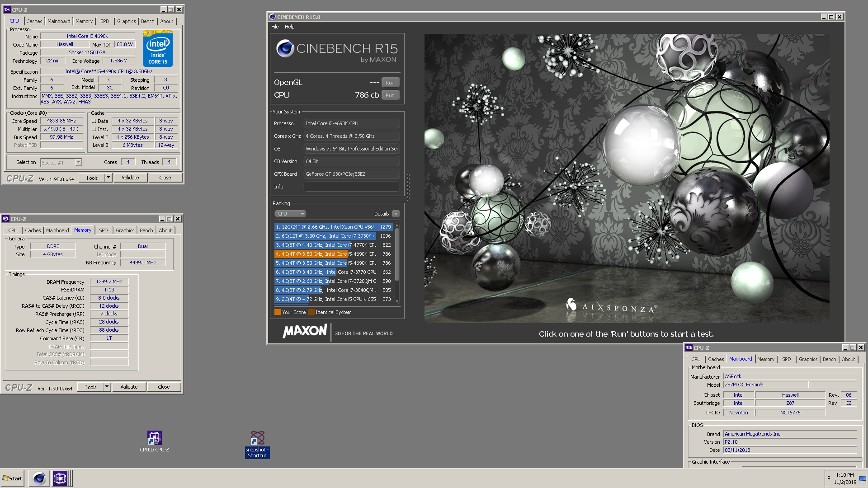Click the top-left CPU-Z window title icon
The width and height of the screenshot is (868, 488).
(7, 9)
